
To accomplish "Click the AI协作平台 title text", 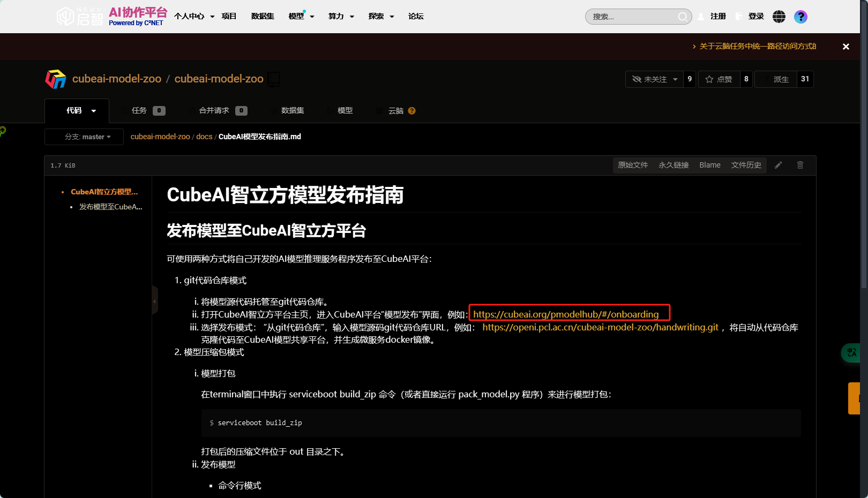I will click(x=138, y=12).
